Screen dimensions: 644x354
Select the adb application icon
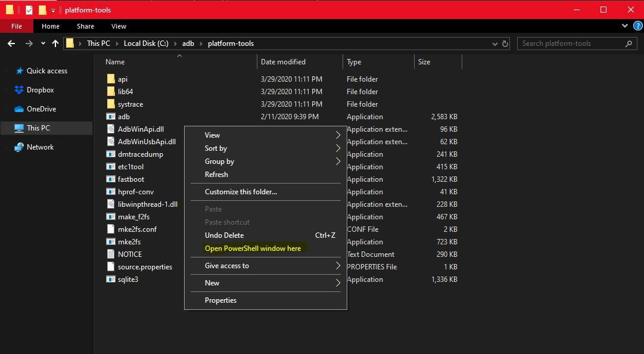pos(111,117)
